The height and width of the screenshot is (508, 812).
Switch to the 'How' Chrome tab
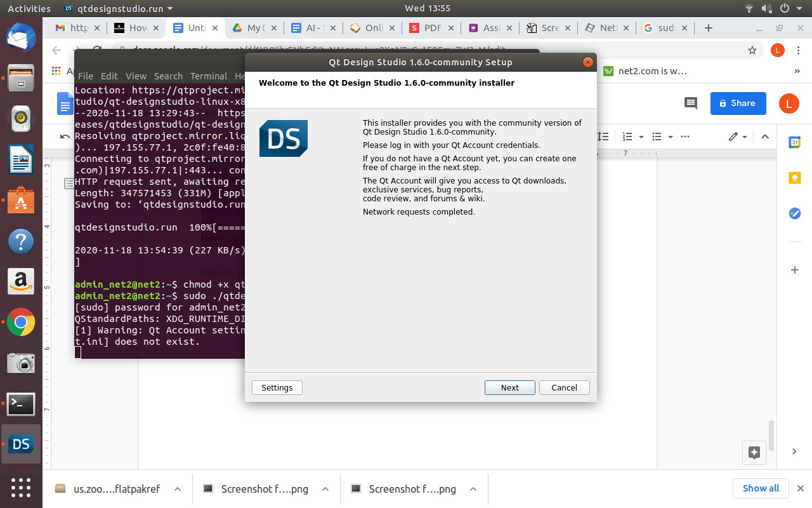pyautogui.click(x=136, y=28)
